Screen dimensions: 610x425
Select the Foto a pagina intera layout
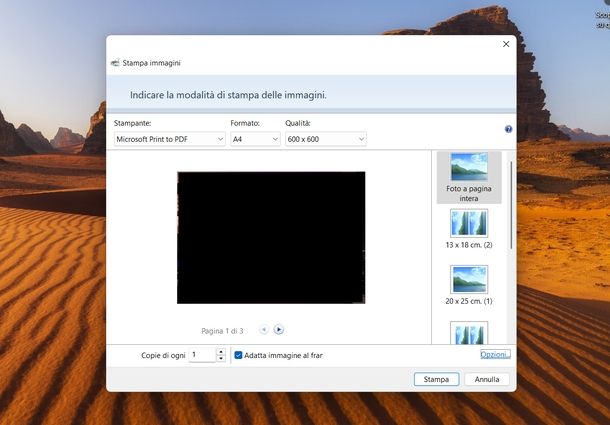(469, 177)
